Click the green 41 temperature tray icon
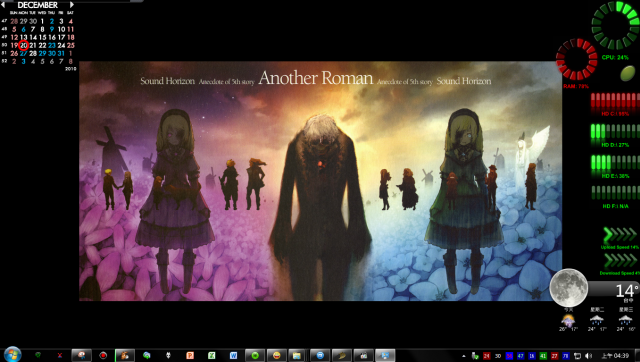640x362 pixels. (543, 356)
